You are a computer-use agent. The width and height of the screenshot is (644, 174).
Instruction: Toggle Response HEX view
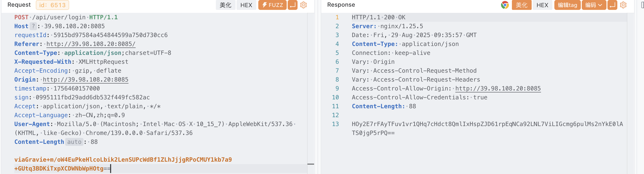(542, 5)
